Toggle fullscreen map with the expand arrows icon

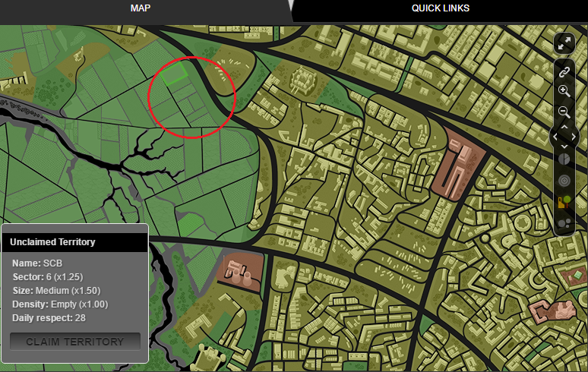point(564,43)
